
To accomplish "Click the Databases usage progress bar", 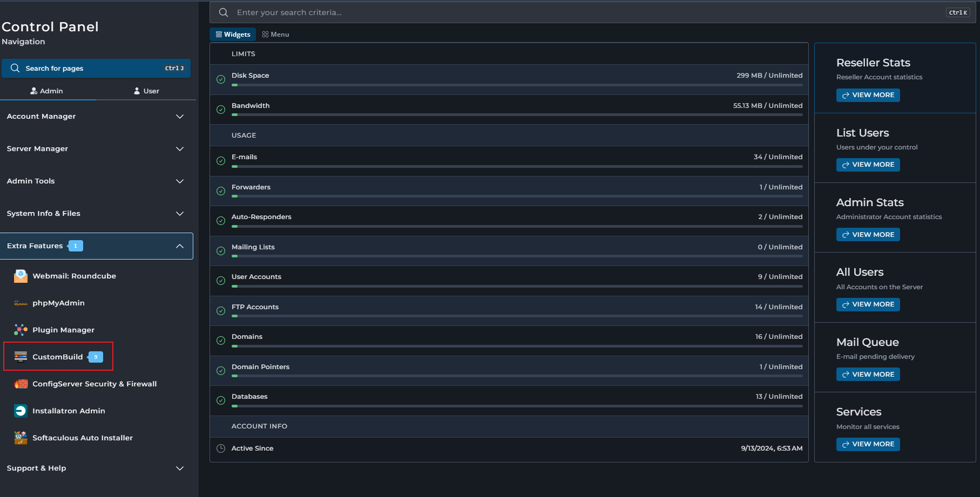I will coord(517,406).
